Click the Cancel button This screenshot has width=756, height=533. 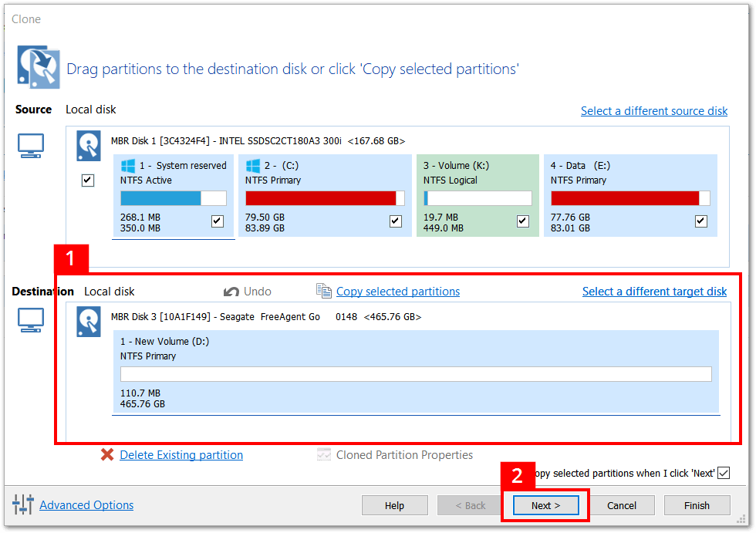tap(622, 505)
